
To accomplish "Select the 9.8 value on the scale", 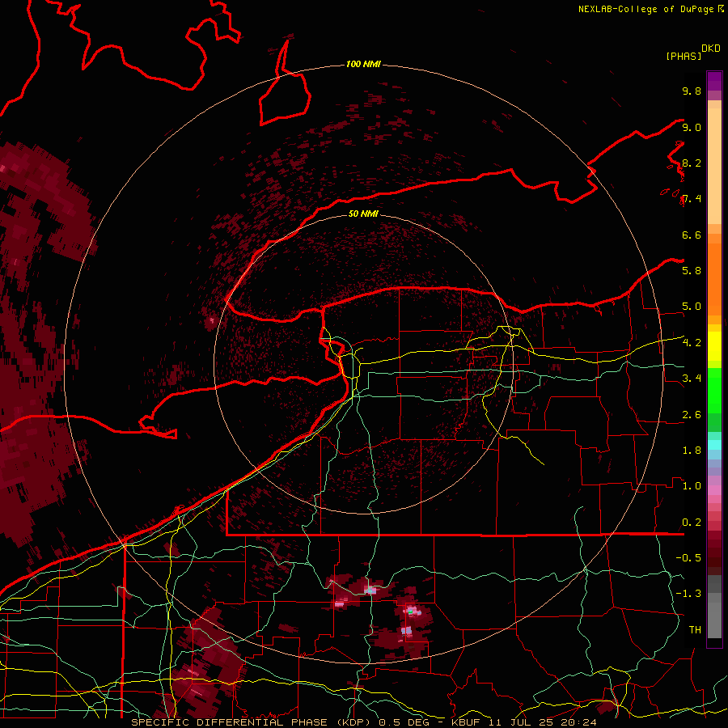I will point(692,91).
